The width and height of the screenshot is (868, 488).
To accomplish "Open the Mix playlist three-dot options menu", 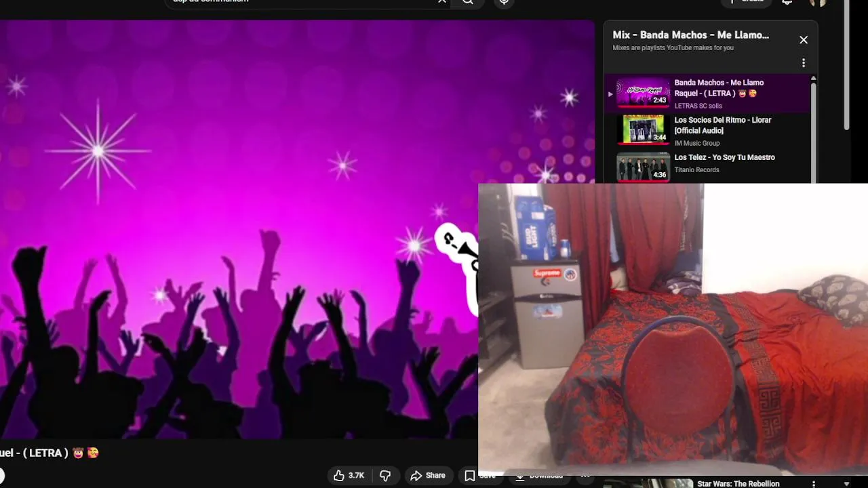I will (804, 63).
